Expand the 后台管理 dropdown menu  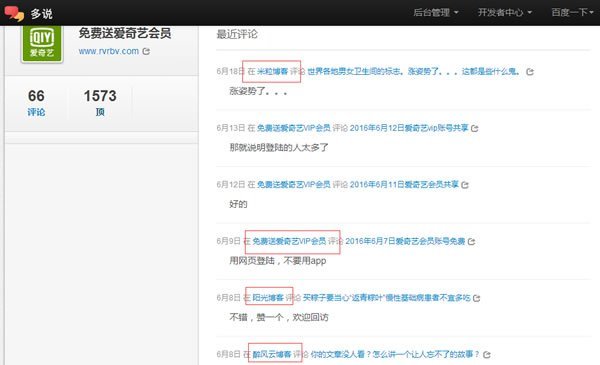pyautogui.click(x=436, y=13)
